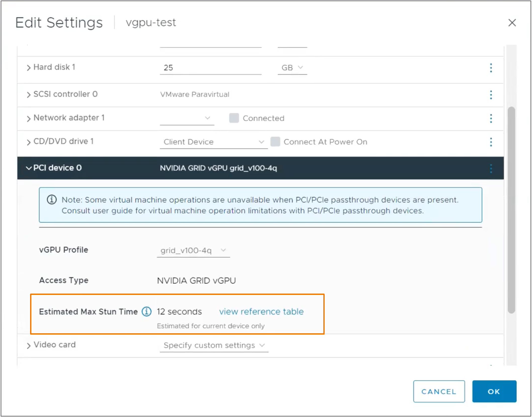Click the Access Type value NVIDIA GRID vGPU
The width and height of the screenshot is (532, 417).
(196, 281)
